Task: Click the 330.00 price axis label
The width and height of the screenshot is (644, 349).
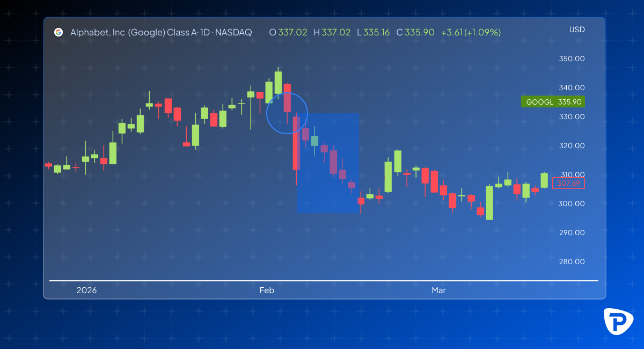Action: pyautogui.click(x=572, y=117)
